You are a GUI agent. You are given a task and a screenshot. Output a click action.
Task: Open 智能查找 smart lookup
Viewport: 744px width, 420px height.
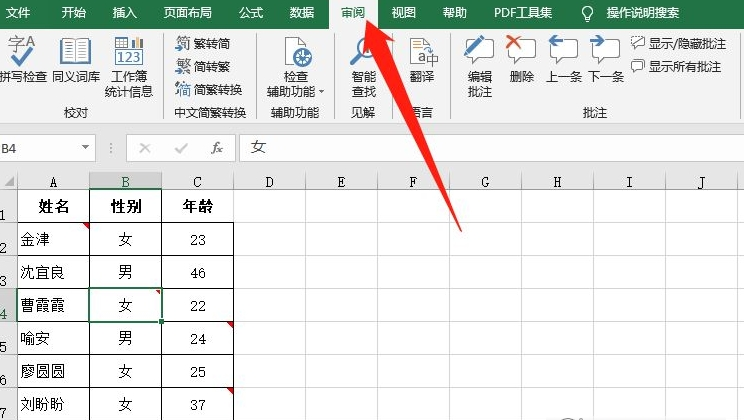(x=363, y=66)
